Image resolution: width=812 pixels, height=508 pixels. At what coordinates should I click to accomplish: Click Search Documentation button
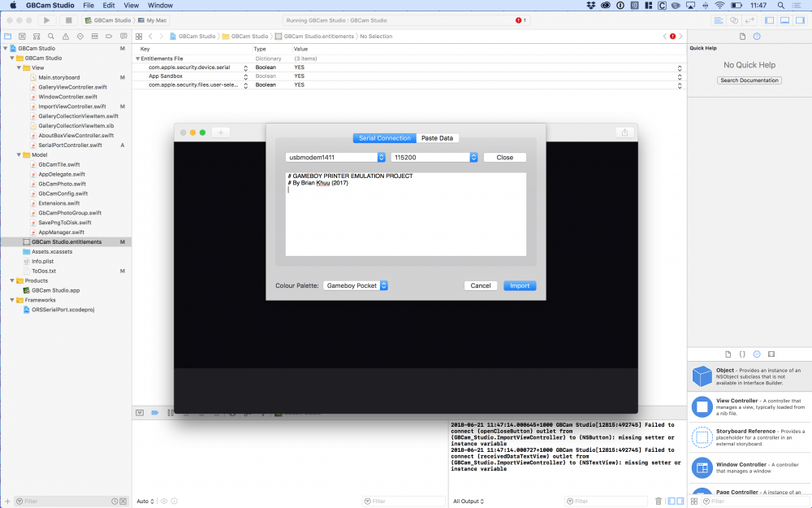[x=749, y=80]
